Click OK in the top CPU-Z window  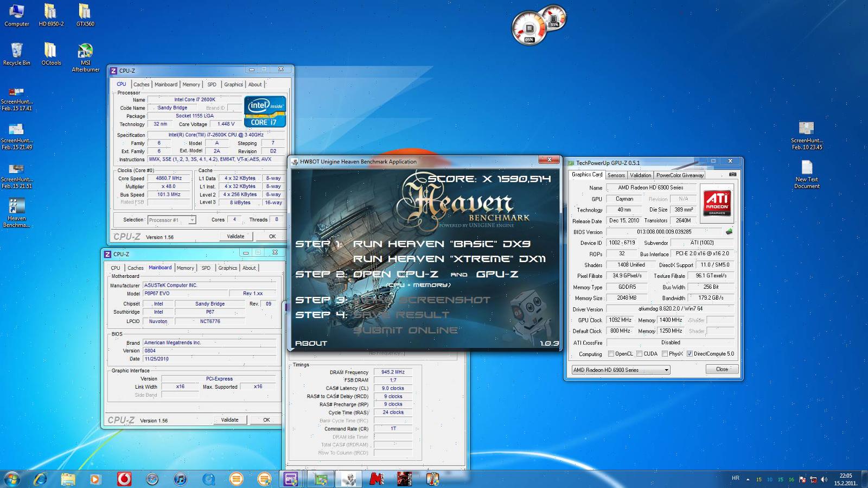coord(272,236)
